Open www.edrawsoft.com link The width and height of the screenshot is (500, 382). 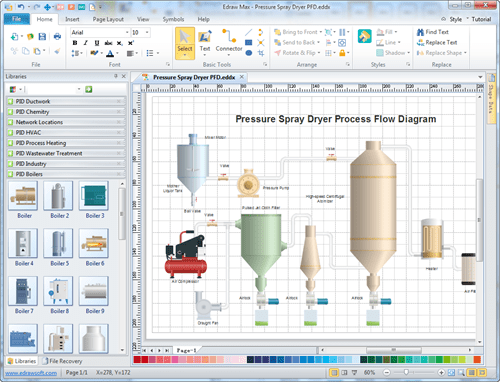(x=31, y=373)
